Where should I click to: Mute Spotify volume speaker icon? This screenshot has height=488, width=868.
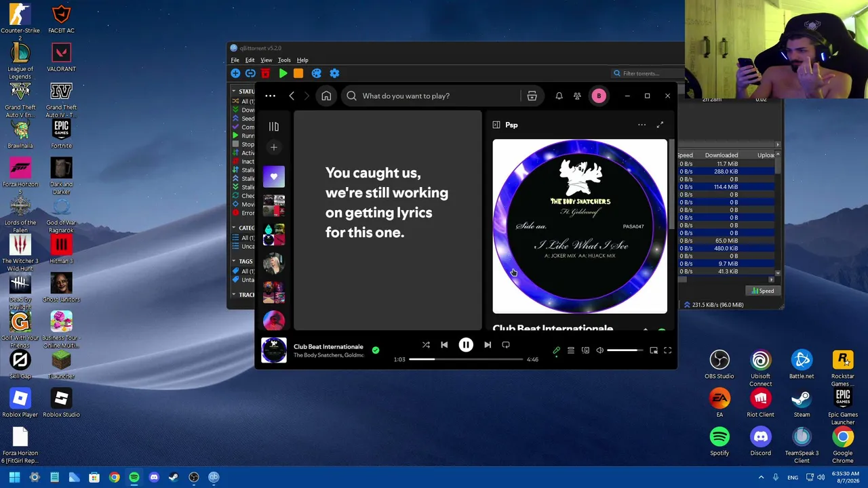pos(599,350)
